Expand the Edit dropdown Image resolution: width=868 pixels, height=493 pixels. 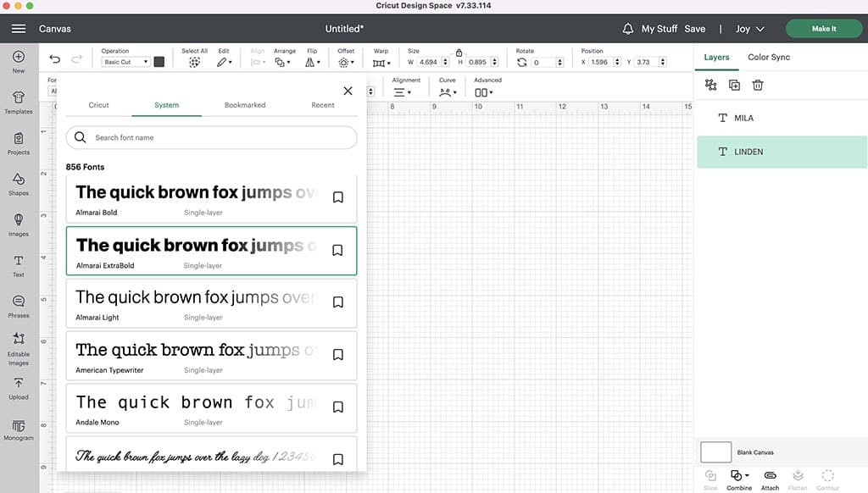(x=224, y=62)
